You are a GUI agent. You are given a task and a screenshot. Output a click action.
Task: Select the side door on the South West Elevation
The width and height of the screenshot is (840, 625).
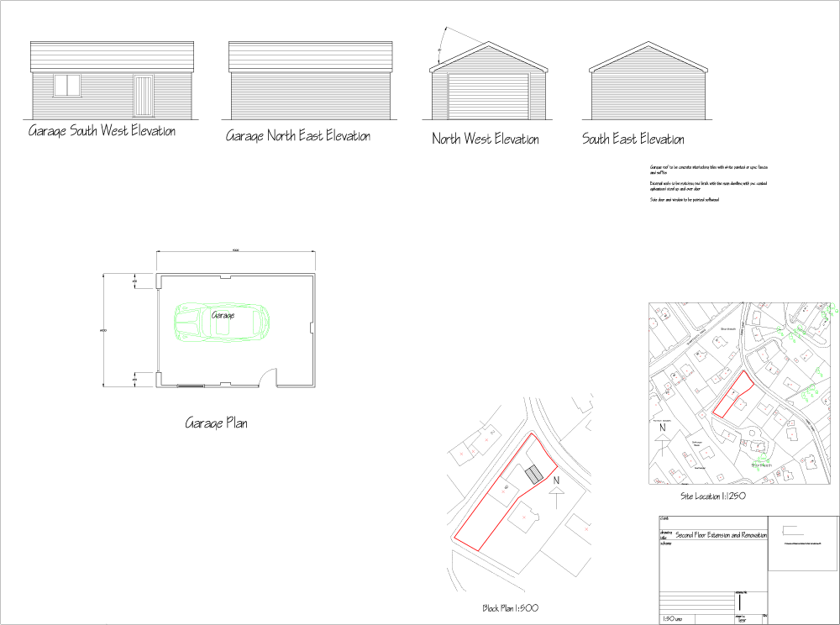pyautogui.click(x=143, y=97)
